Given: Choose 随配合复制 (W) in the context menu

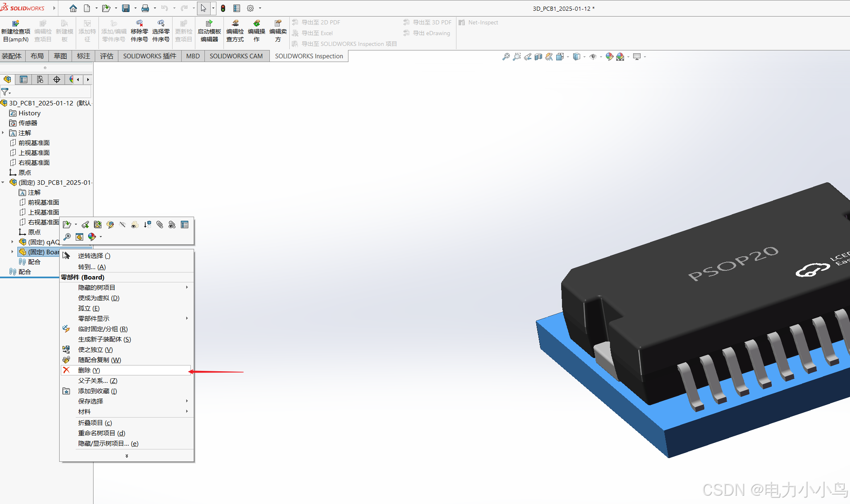Looking at the screenshot, I should pos(126,360).
